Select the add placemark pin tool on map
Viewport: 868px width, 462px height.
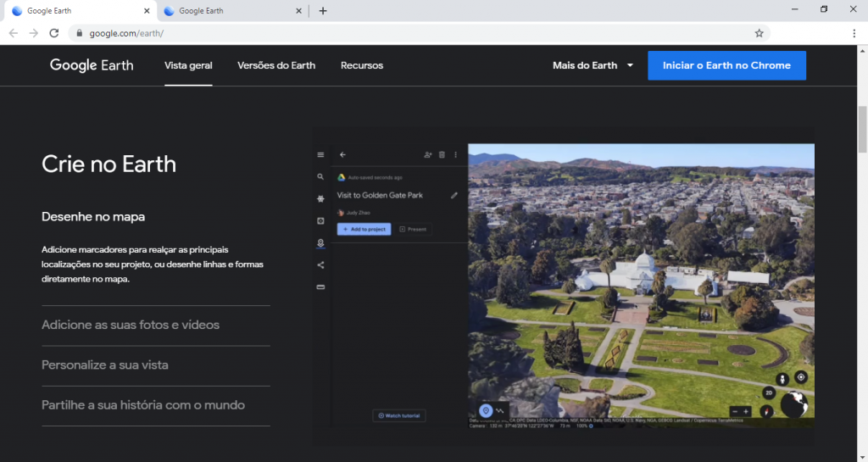(486, 410)
